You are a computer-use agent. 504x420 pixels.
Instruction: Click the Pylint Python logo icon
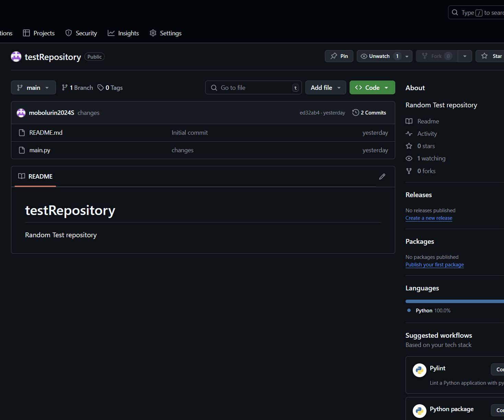click(x=419, y=370)
